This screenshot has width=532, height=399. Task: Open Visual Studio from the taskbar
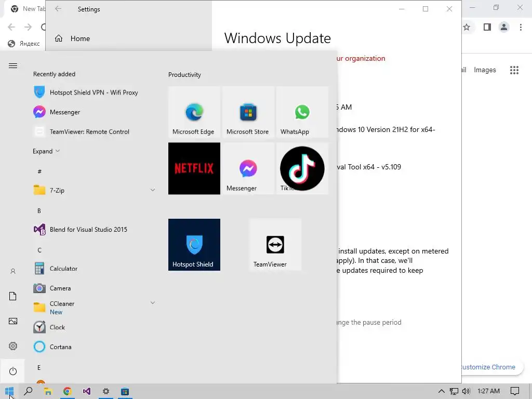coord(87,391)
